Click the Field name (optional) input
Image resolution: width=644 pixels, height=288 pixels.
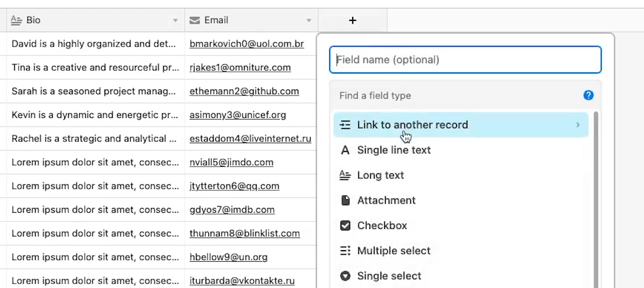[x=465, y=60]
